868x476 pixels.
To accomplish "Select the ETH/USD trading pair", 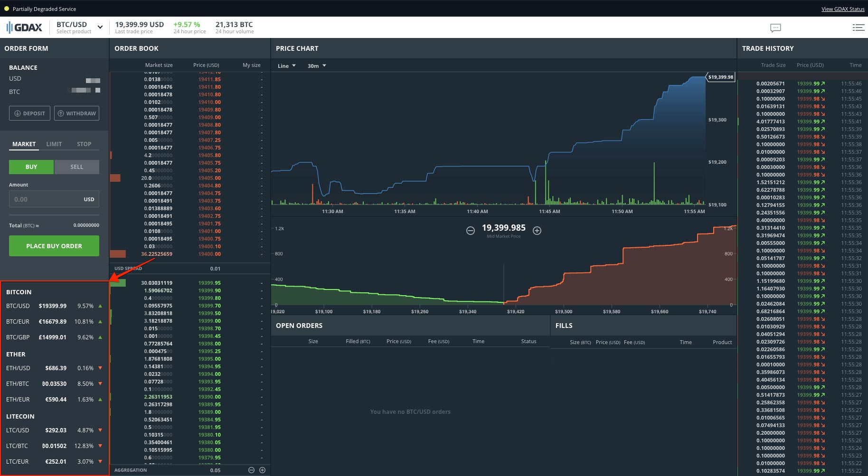I will [x=54, y=368].
